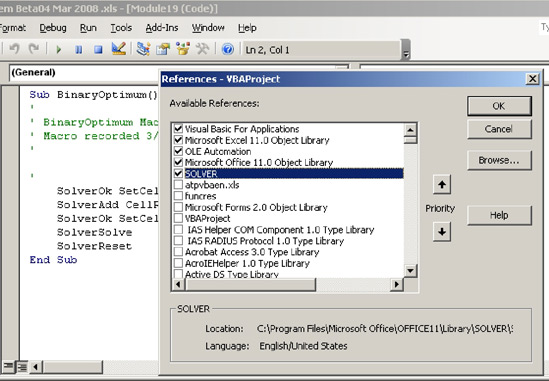Click references list vertical scrollbar thumb

click(x=410, y=140)
